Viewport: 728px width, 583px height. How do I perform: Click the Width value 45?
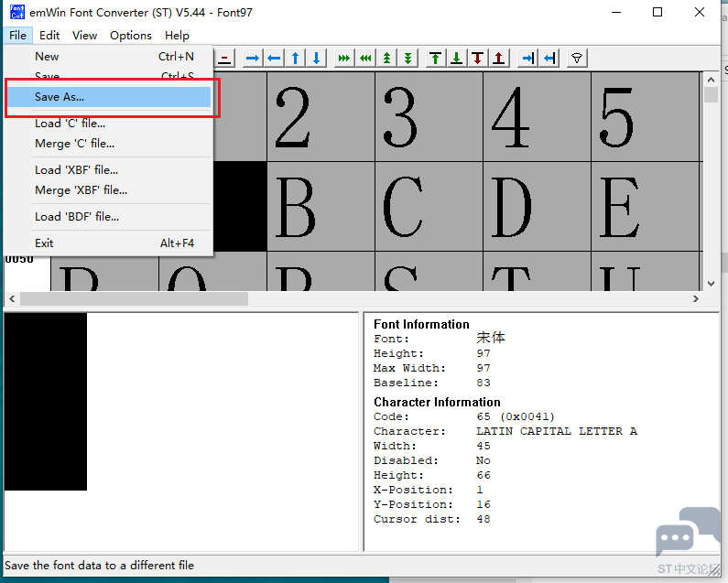pos(484,446)
